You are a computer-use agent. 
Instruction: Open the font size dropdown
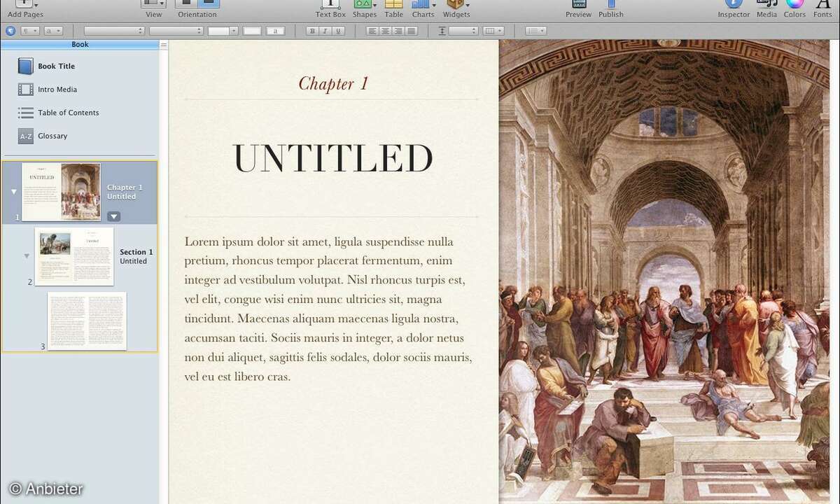coord(223,31)
